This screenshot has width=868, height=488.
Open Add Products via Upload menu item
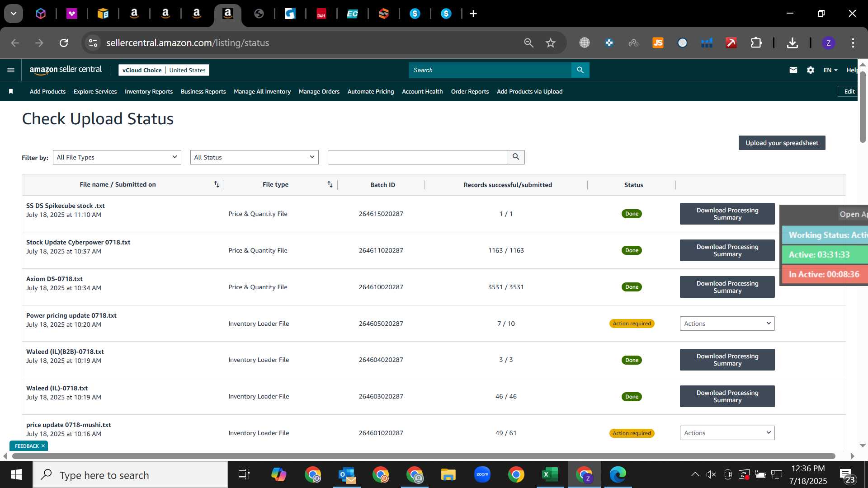(x=529, y=91)
